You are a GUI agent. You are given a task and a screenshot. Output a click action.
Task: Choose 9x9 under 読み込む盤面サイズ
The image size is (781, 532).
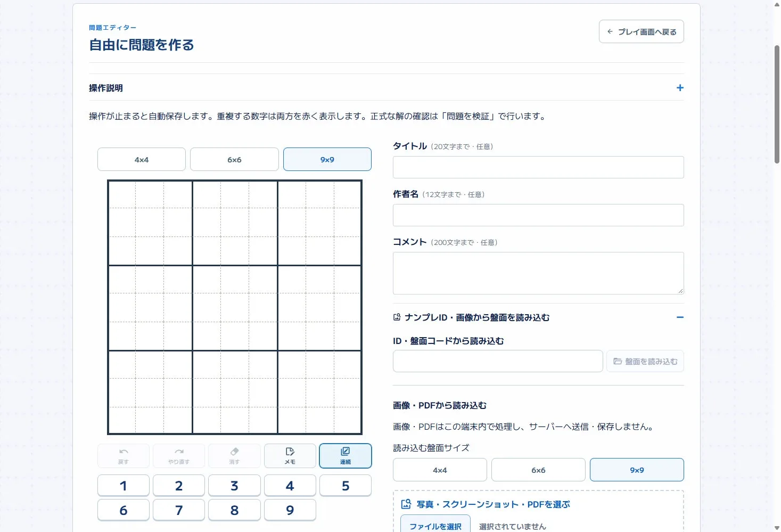637,470
